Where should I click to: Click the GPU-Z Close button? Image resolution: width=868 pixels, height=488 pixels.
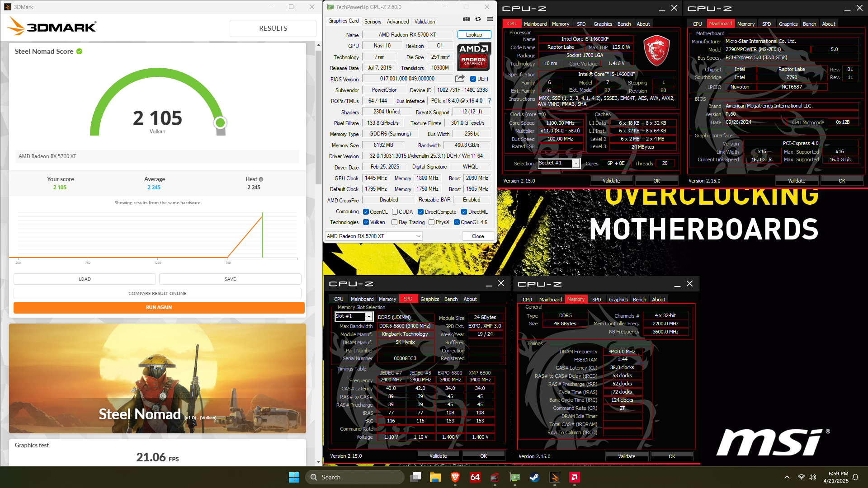pyautogui.click(x=478, y=236)
